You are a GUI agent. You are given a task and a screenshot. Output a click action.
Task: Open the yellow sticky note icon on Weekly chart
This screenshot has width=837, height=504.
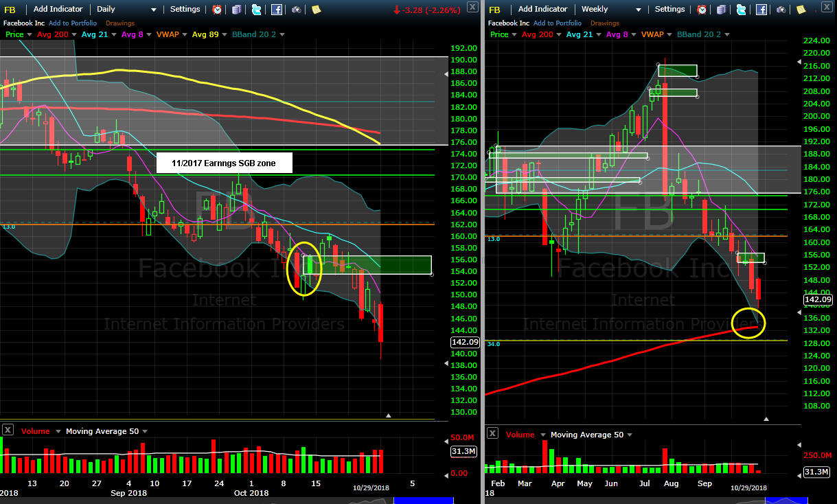[801, 10]
